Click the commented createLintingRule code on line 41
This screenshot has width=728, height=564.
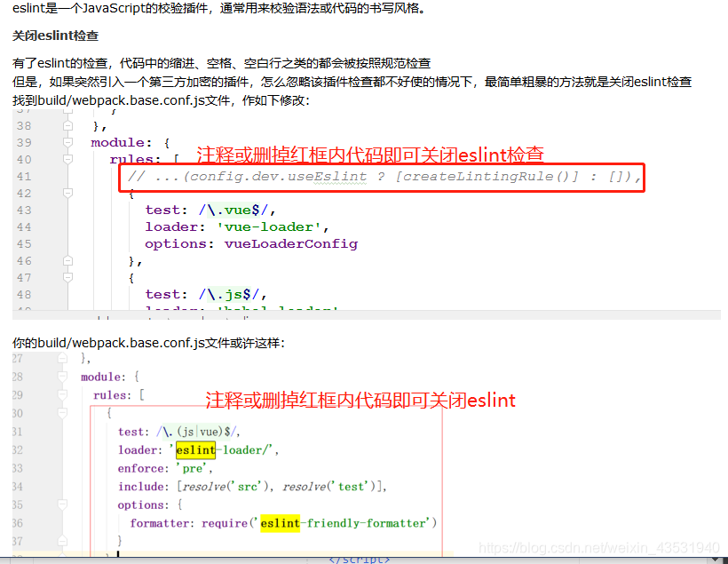point(384,177)
